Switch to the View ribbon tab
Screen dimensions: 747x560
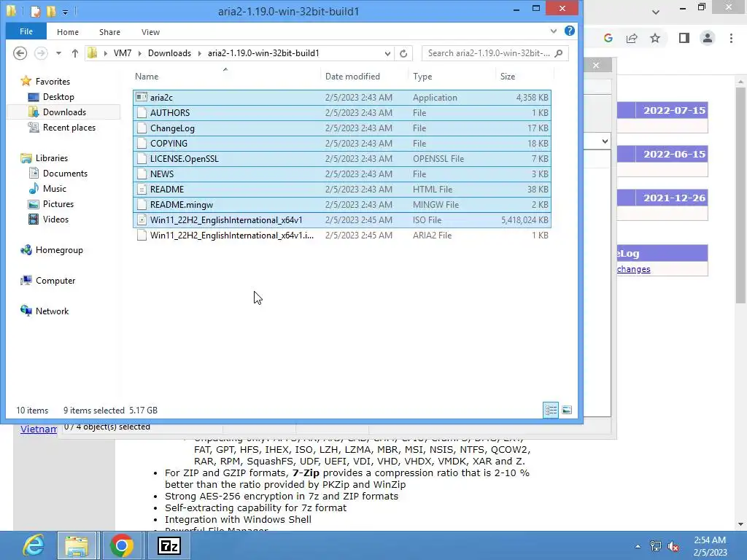150,32
